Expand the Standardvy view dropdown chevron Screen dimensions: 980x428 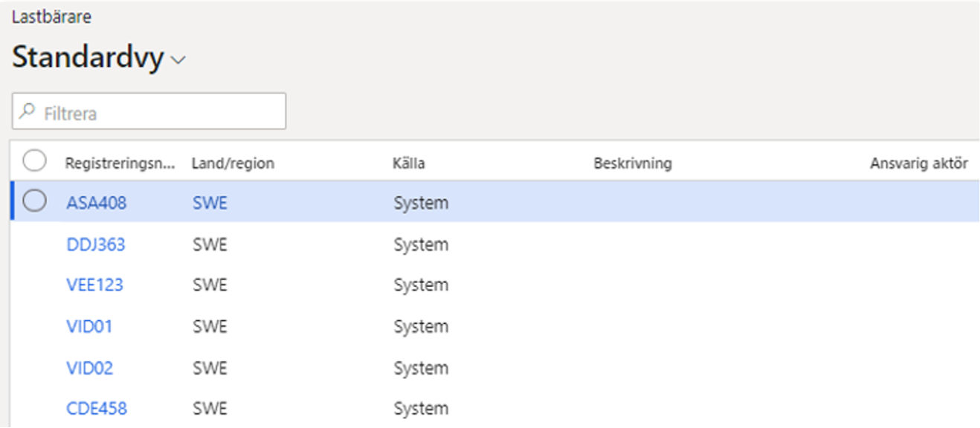coord(177,61)
